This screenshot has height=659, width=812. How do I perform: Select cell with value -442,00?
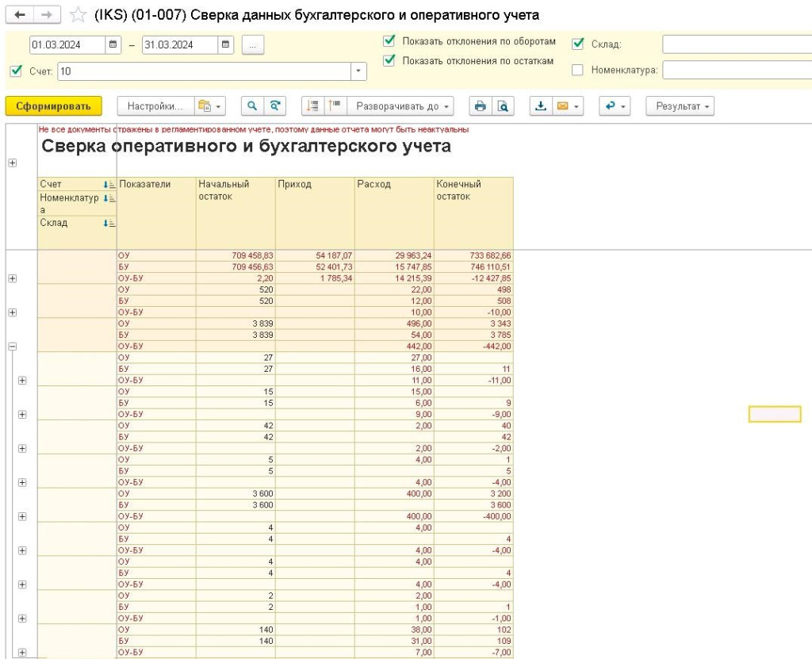click(x=473, y=346)
